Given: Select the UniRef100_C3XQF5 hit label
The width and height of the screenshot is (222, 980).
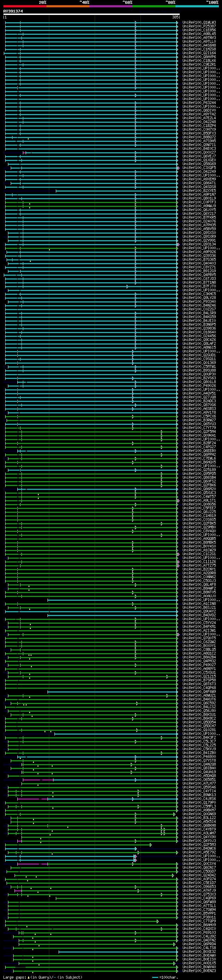Looking at the screenshot, I should point(199,168).
